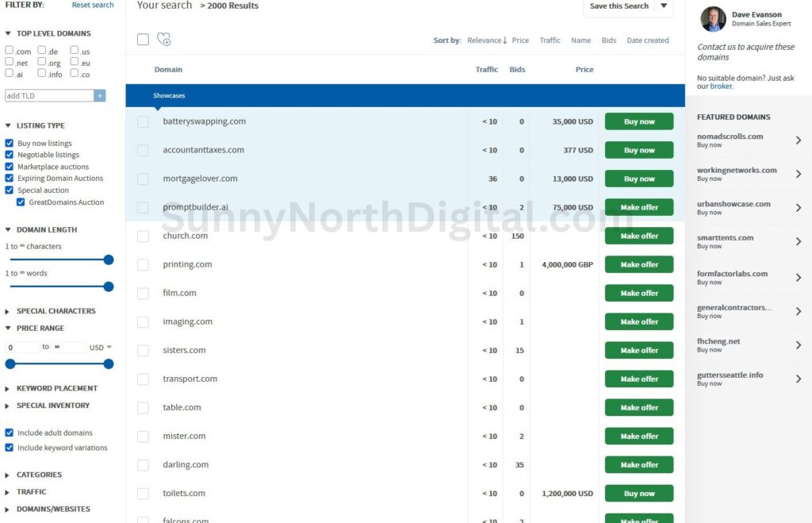Open the USD currency dropdown
812x523 pixels.
click(101, 347)
